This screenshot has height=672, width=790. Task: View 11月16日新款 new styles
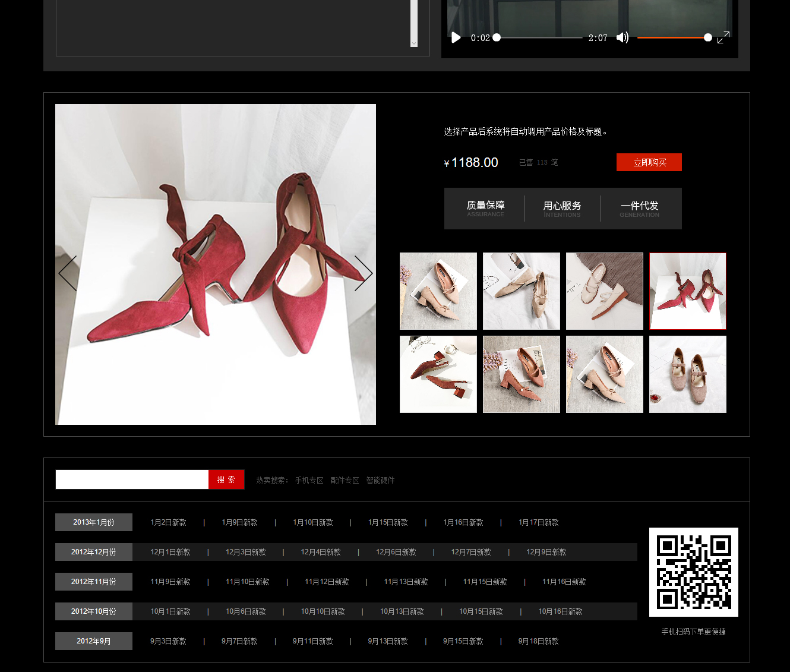point(564,582)
